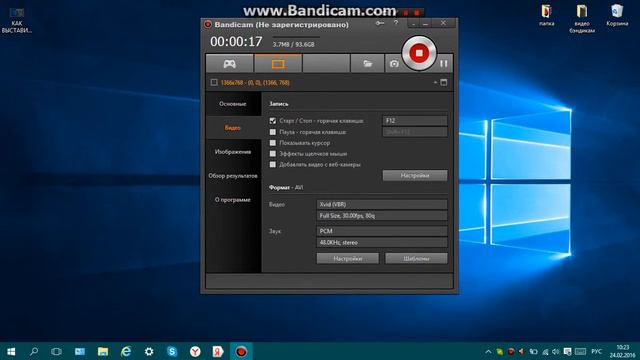
Task: Click the Формат - AVI heading
Action: 286,187
